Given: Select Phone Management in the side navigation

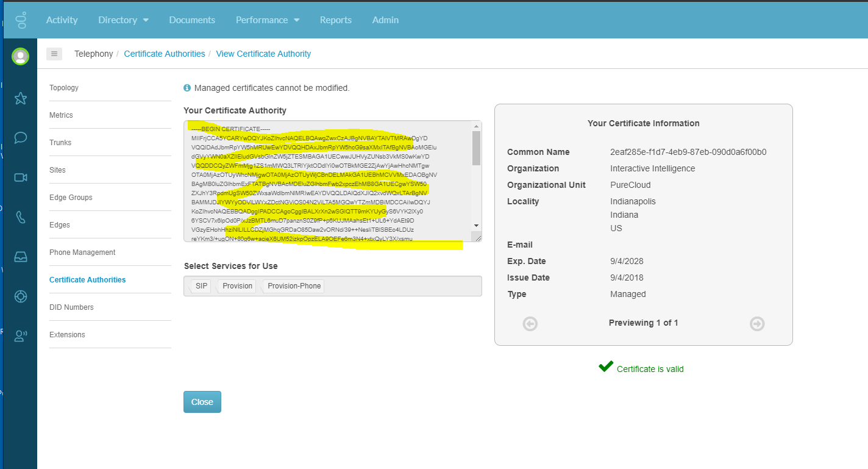Looking at the screenshot, I should 82,252.
